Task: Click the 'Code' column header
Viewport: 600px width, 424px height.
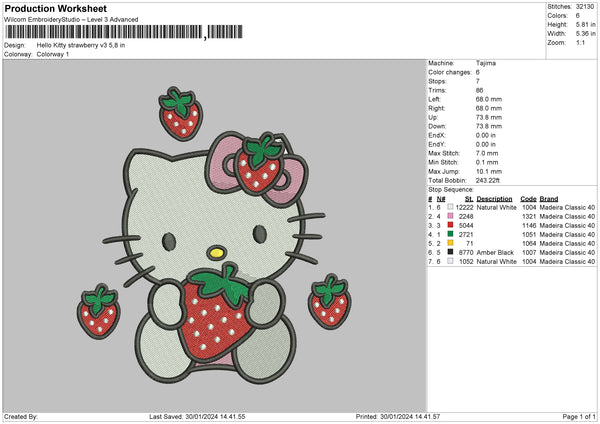Action: (x=528, y=199)
